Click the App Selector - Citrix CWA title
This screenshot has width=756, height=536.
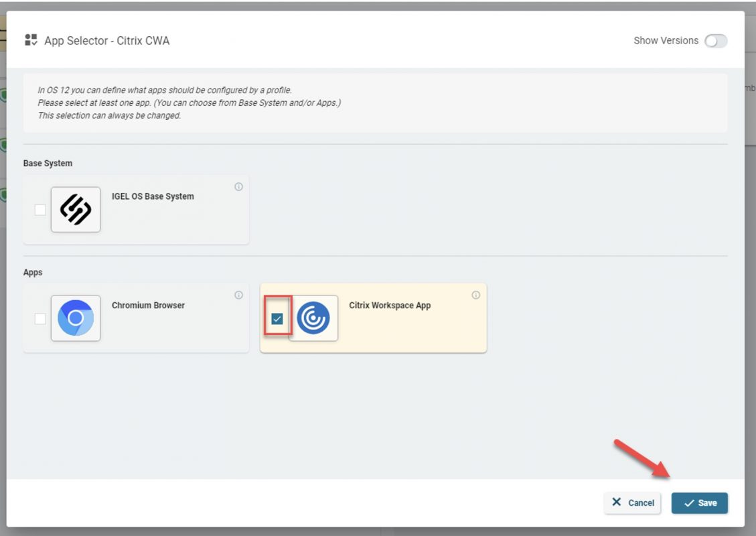(107, 40)
